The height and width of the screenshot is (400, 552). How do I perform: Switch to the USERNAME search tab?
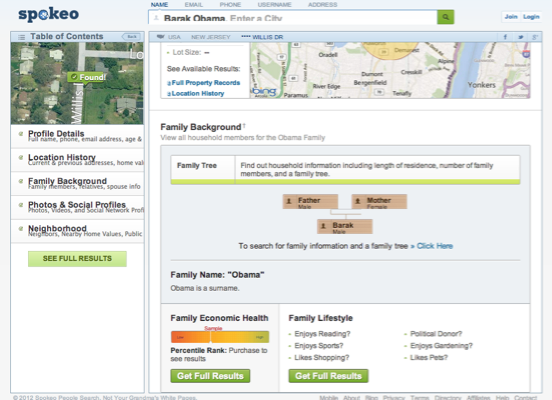coord(274,5)
